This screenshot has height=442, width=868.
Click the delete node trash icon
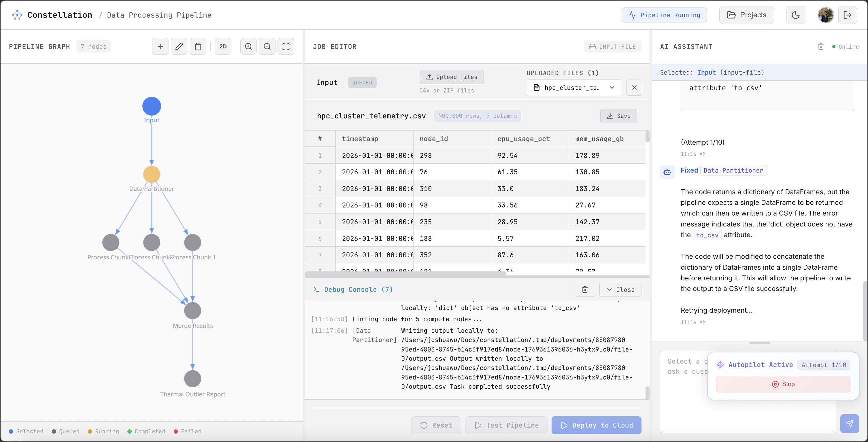pos(198,46)
